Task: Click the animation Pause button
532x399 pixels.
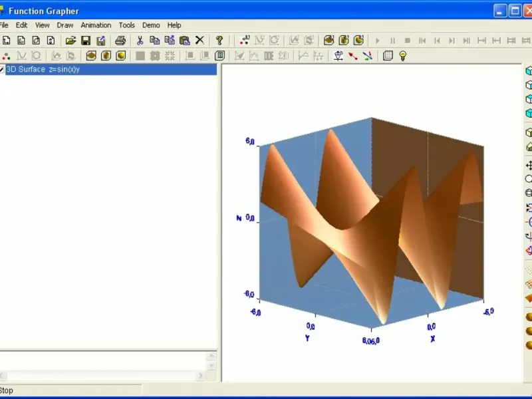Action: click(392, 41)
